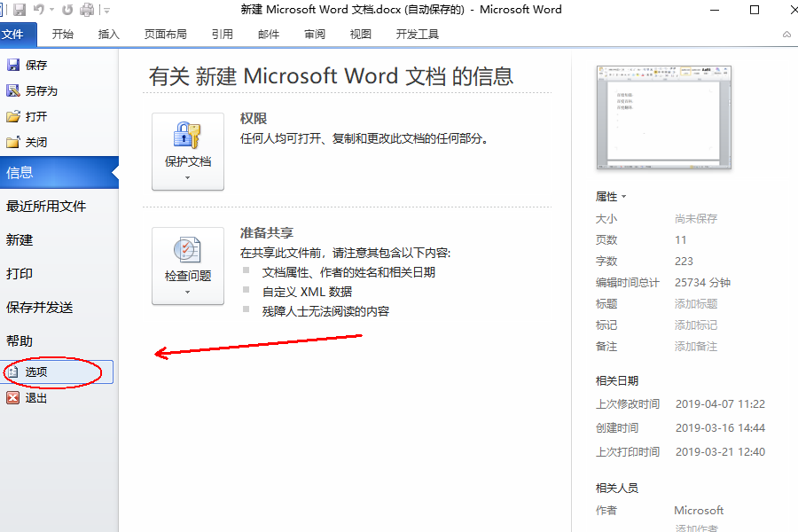Click the 字数 value 223
The width and height of the screenshot is (798, 532).
tap(684, 262)
